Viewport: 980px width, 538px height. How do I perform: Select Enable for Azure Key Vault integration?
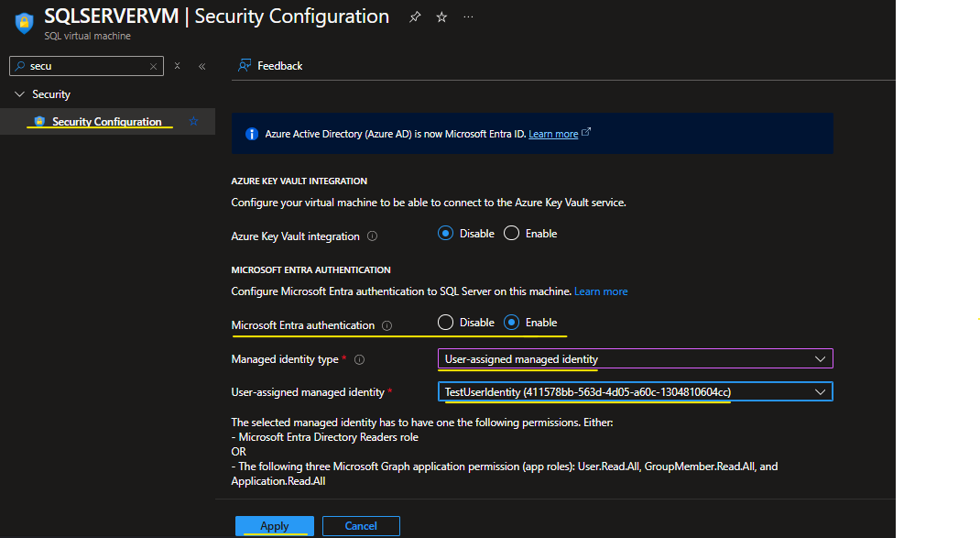coord(512,234)
